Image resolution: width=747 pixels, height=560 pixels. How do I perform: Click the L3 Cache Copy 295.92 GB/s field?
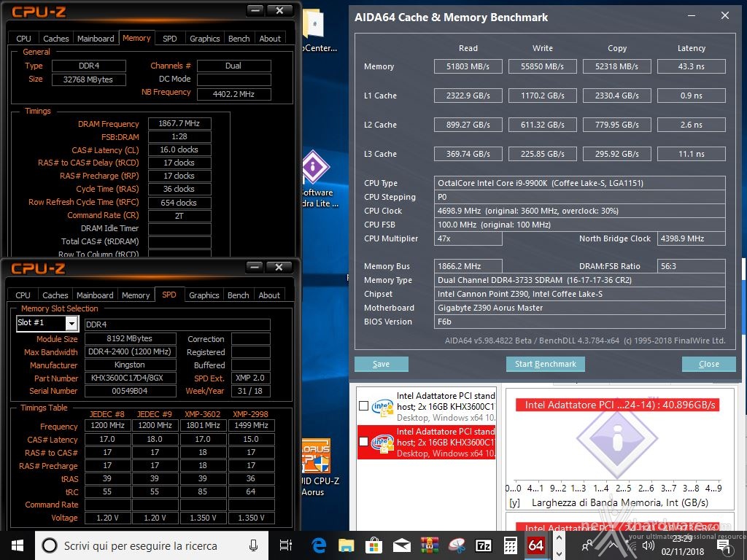point(617,154)
